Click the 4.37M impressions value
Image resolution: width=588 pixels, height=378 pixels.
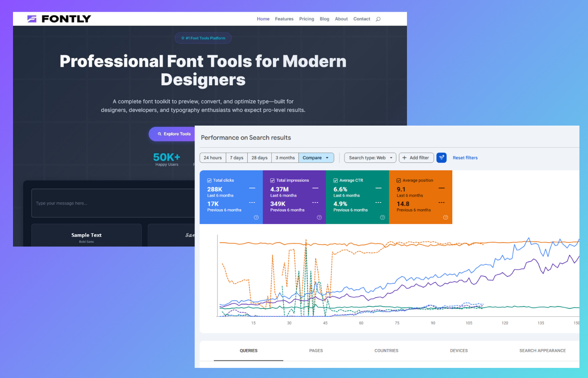click(279, 189)
